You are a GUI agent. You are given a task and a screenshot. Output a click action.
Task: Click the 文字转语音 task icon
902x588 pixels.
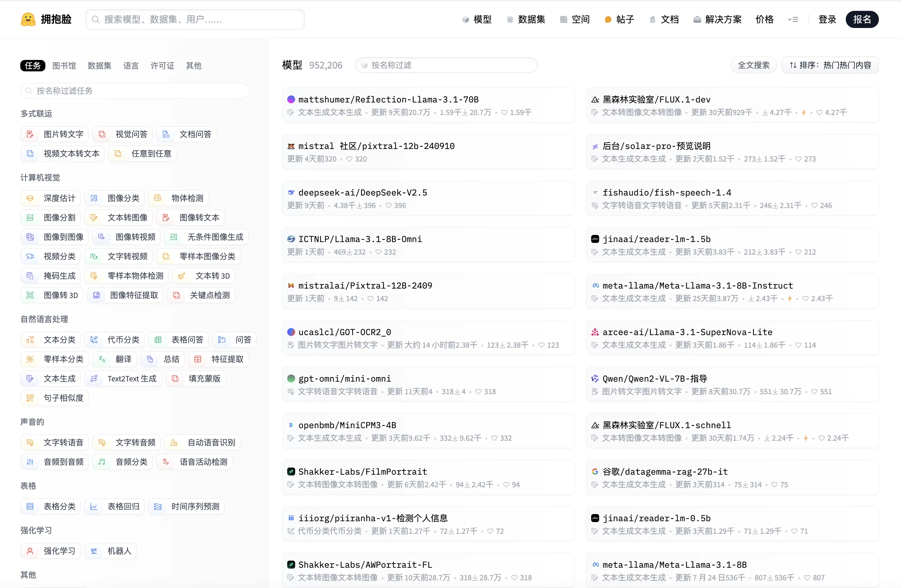[30, 442]
